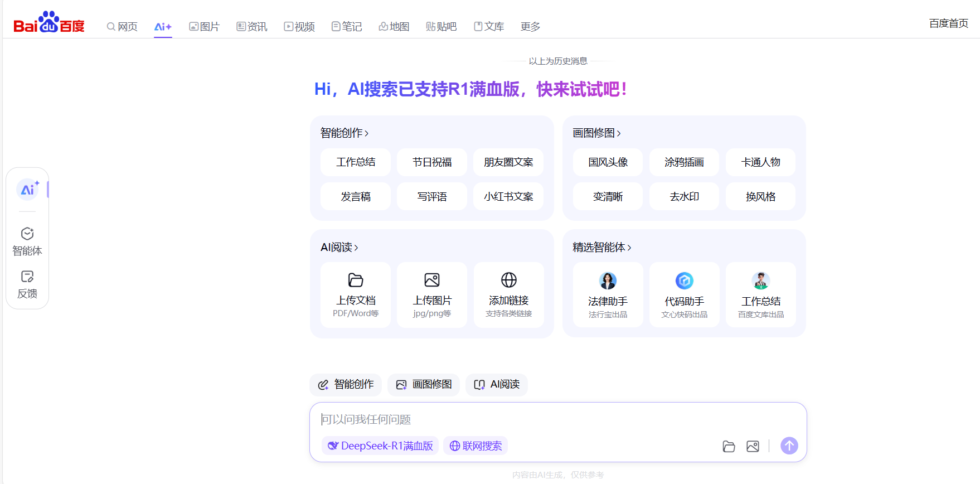Switch to the 贴吧 tab

(x=441, y=26)
